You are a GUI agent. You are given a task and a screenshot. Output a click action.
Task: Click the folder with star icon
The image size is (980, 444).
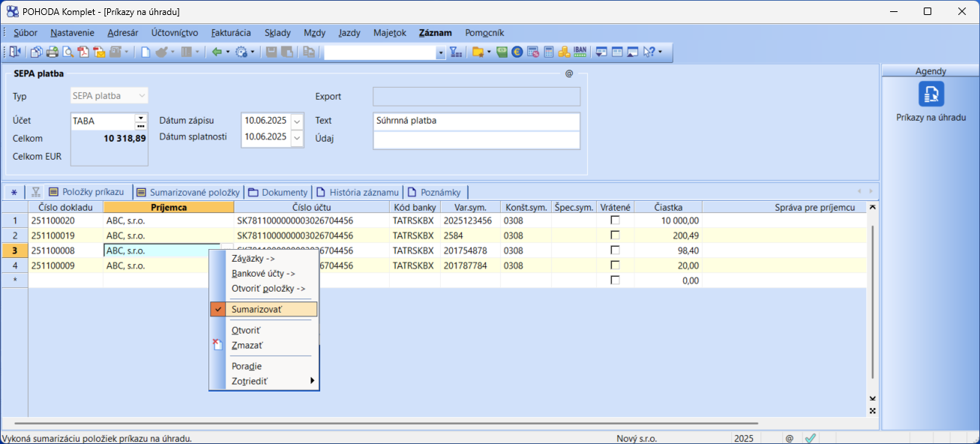(477, 52)
